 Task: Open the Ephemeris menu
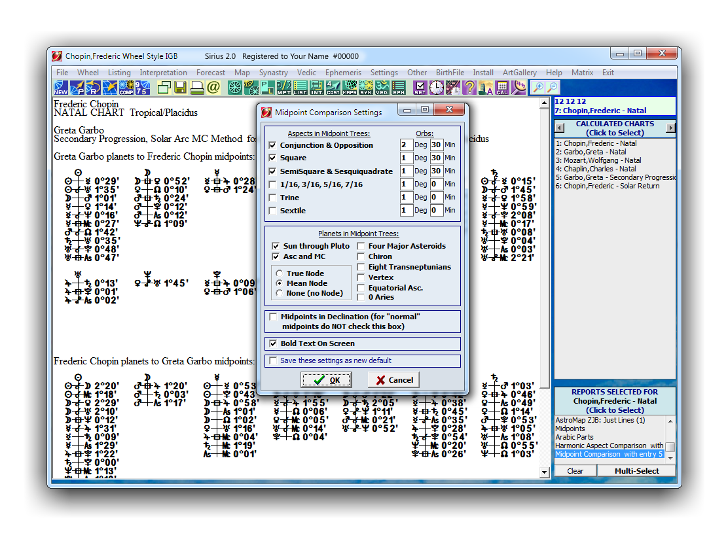coord(343,73)
